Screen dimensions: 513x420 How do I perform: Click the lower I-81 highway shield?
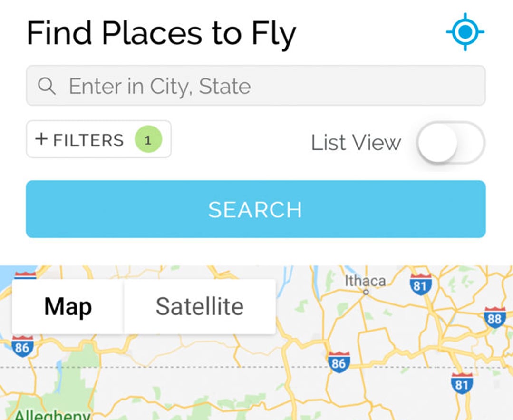(x=461, y=383)
